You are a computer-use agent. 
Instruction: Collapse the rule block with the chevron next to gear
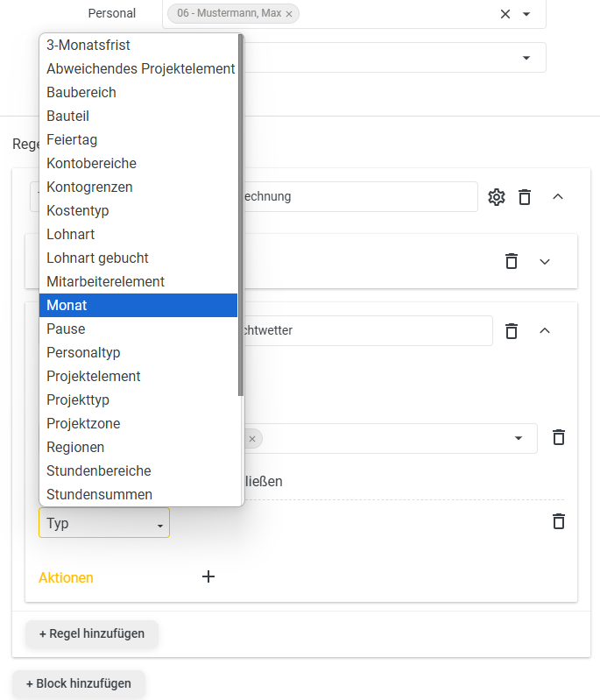pyautogui.click(x=558, y=196)
